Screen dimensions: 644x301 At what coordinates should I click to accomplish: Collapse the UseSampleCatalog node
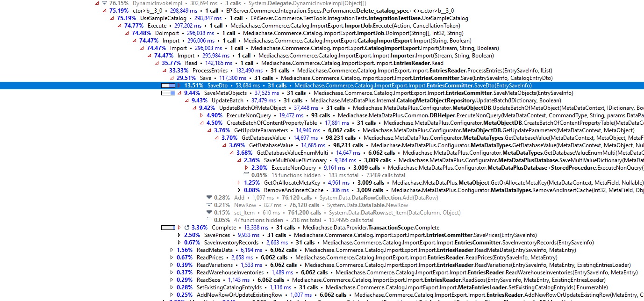pos(112,18)
